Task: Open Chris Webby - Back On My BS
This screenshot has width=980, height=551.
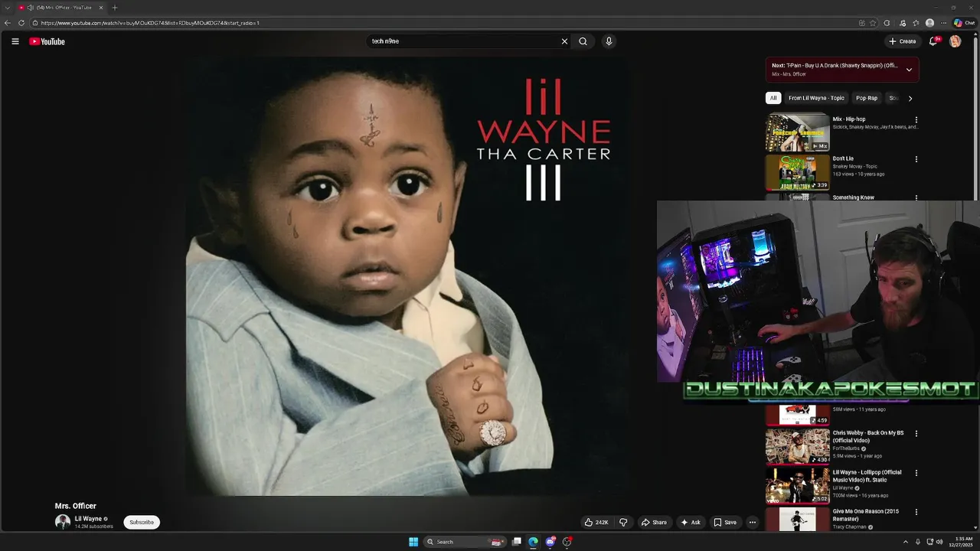Action: 868,436
